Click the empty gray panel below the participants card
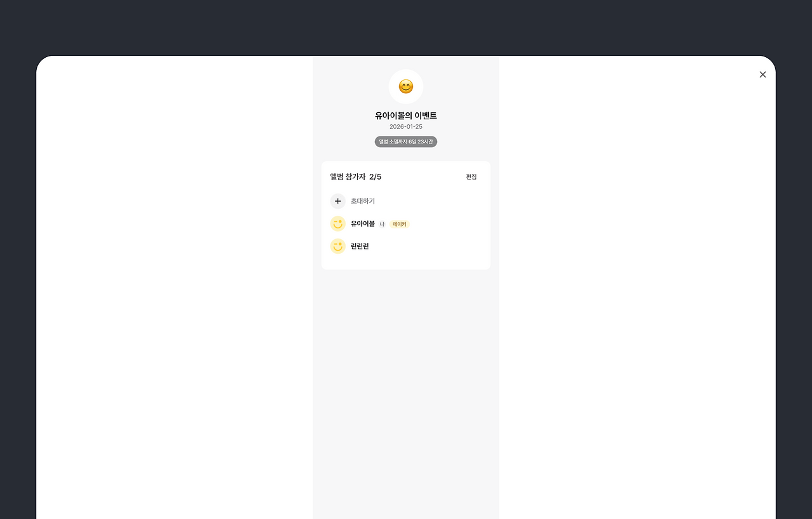Screen dimensions: 812x519 (406, 393)
